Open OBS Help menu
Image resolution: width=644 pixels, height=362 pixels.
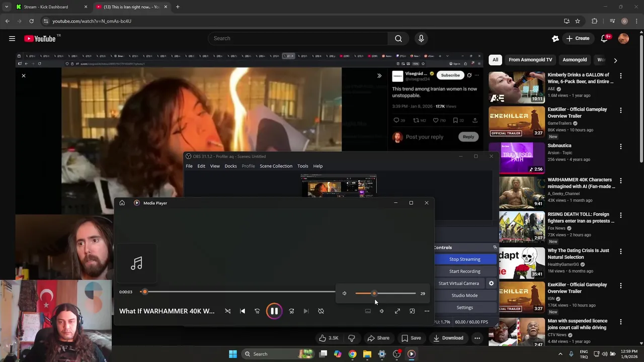click(x=318, y=166)
